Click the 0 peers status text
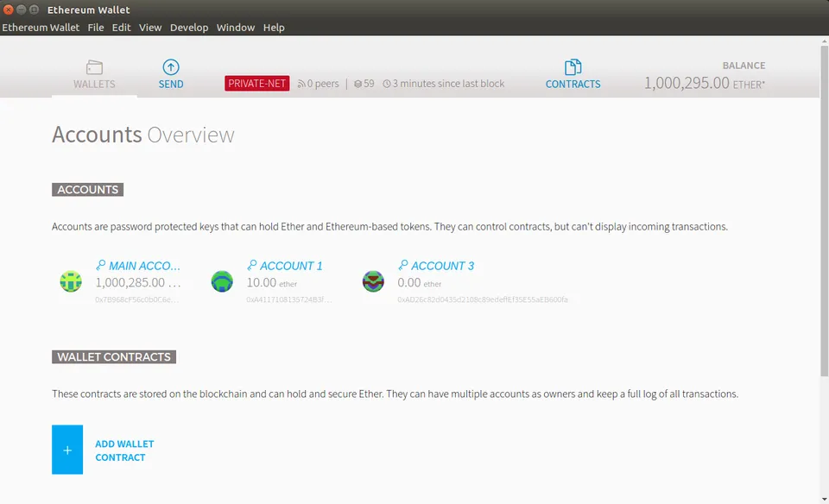This screenshot has width=829, height=504. [x=322, y=84]
